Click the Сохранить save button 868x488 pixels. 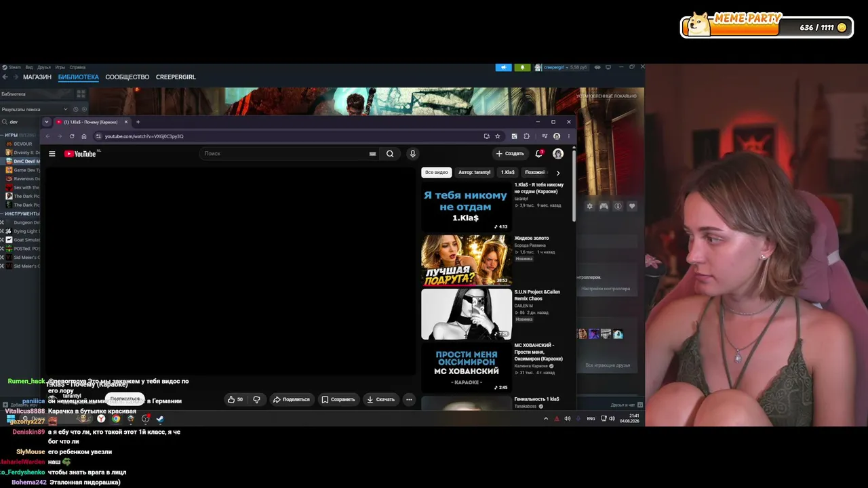338,400
